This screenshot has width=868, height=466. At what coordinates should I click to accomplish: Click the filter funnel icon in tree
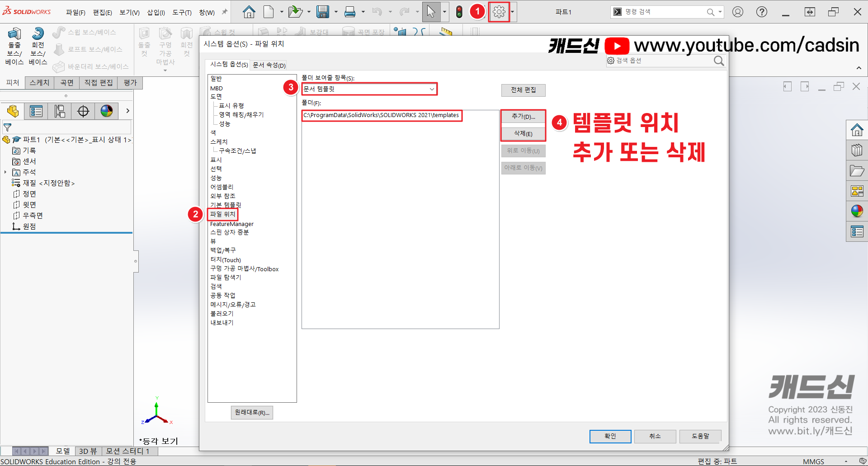coord(7,127)
